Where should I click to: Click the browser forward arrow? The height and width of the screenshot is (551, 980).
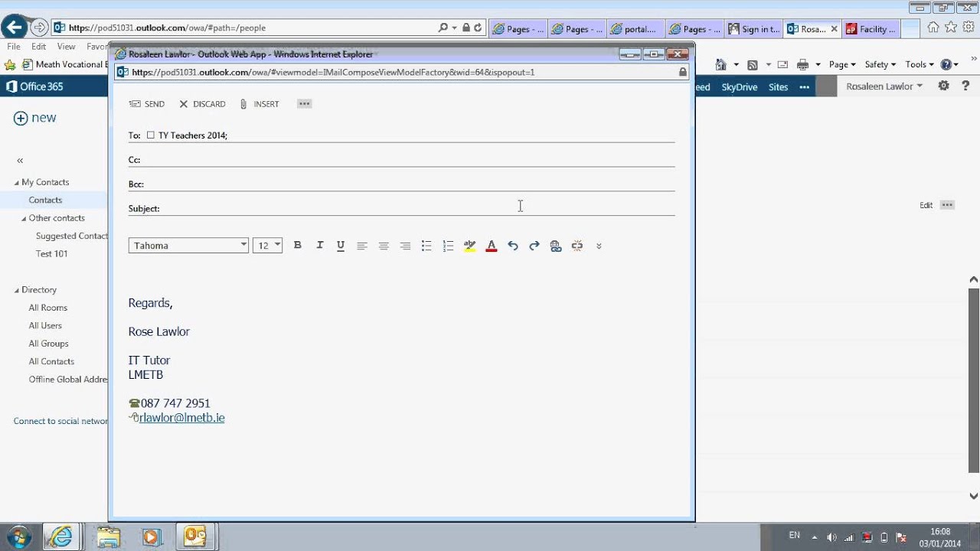[39, 28]
